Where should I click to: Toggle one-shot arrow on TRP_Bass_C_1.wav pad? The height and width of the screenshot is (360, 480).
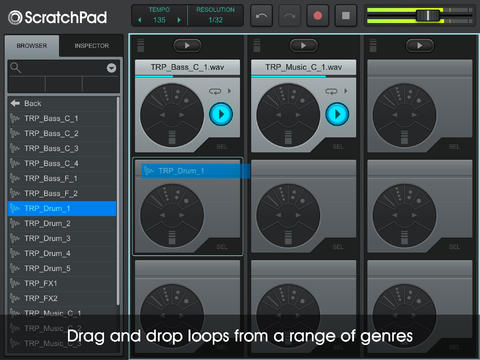coord(229,91)
